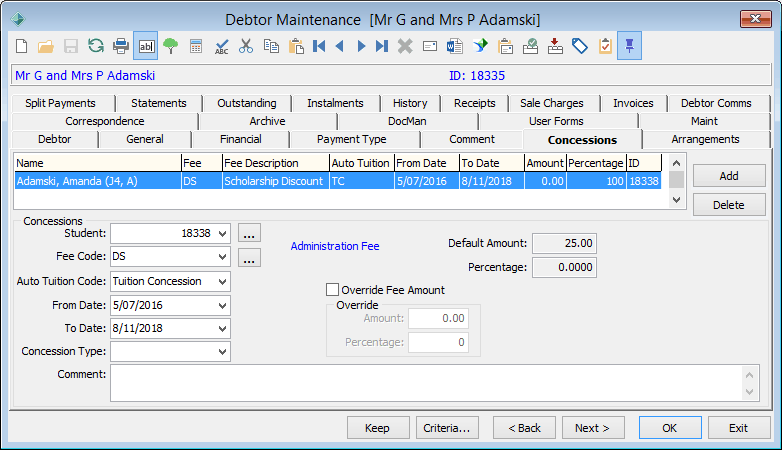Open the To Date picker dropdown
Viewport: 782px width, 450px height.
[x=222, y=328]
